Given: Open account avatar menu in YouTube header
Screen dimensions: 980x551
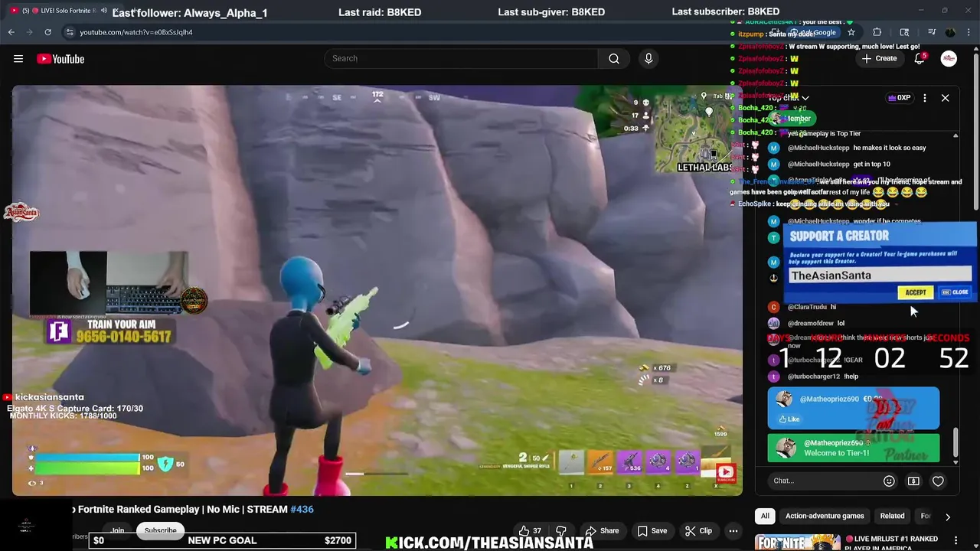Looking at the screenshot, I should tap(949, 59).
